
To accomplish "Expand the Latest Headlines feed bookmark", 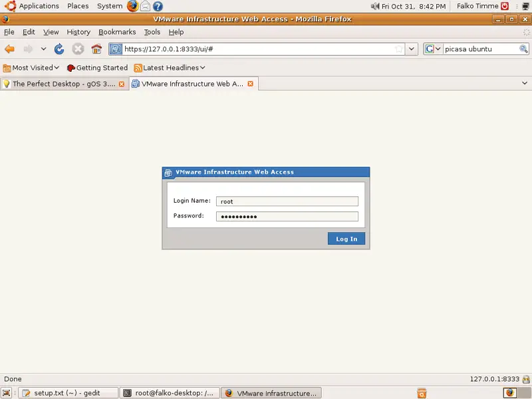I will pos(170,68).
